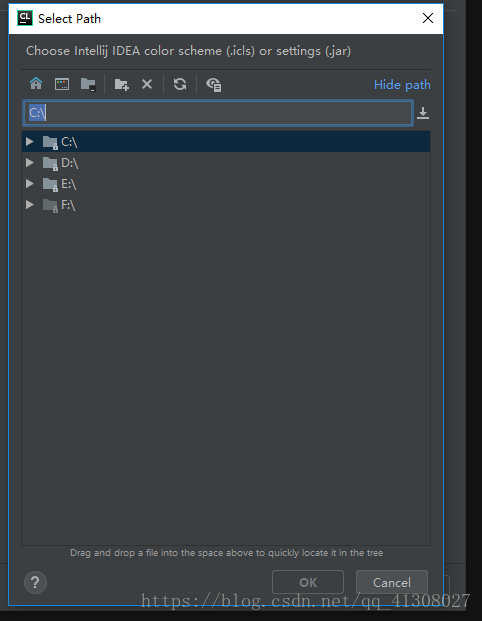
Task: Close the Select Path dialog window
Action: tap(428, 18)
